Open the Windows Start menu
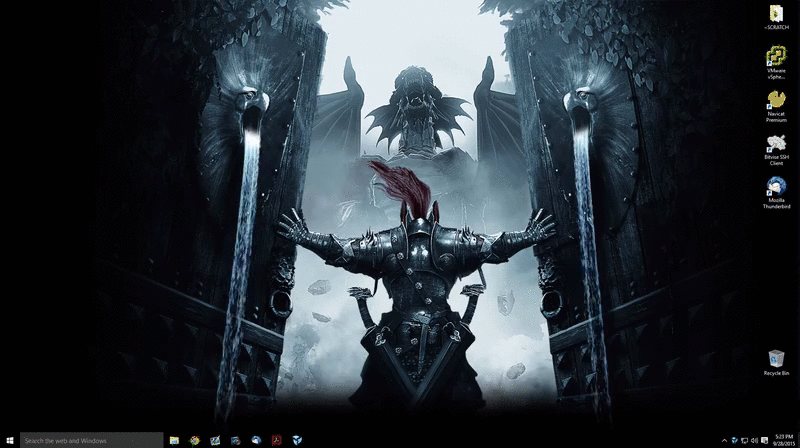 10,440
